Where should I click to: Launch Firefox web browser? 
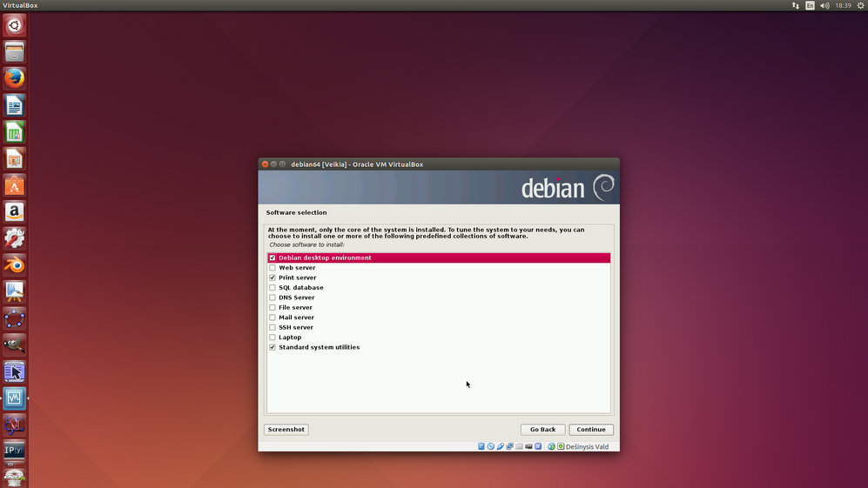[x=14, y=78]
